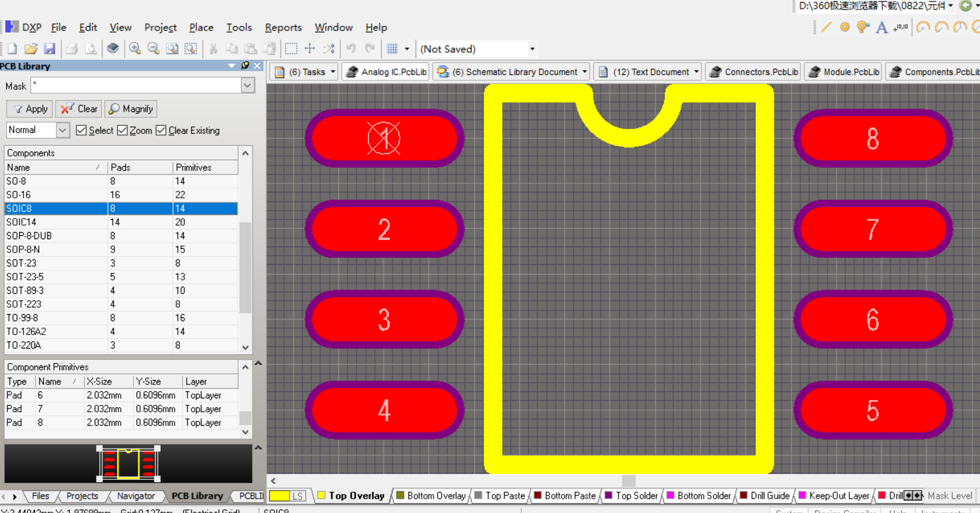Image resolution: width=980 pixels, height=513 pixels.
Task: Select the Place Coordinate '+10,10' tool
Action: [901, 27]
